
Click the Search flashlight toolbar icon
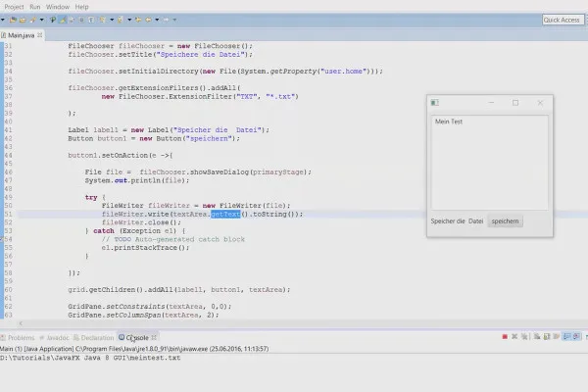(32, 20)
